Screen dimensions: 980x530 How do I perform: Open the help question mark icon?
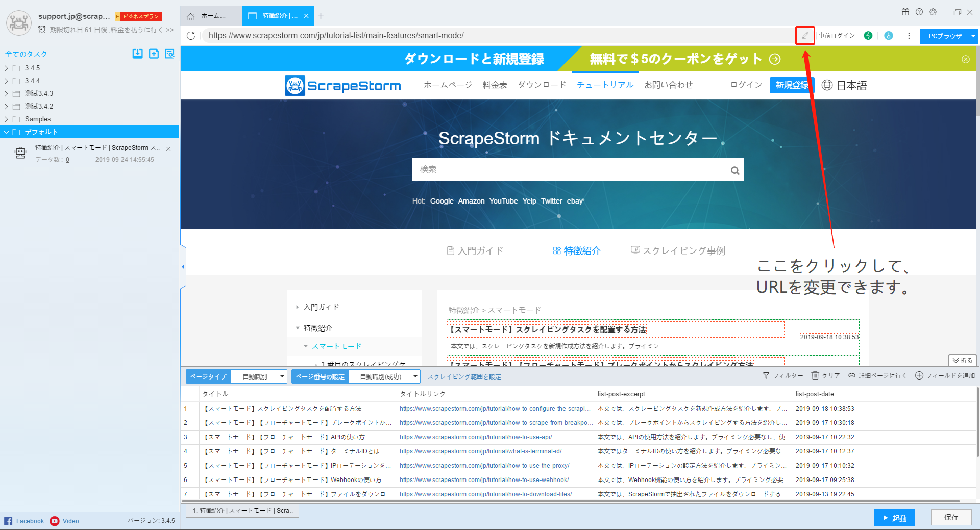pos(919,12)
